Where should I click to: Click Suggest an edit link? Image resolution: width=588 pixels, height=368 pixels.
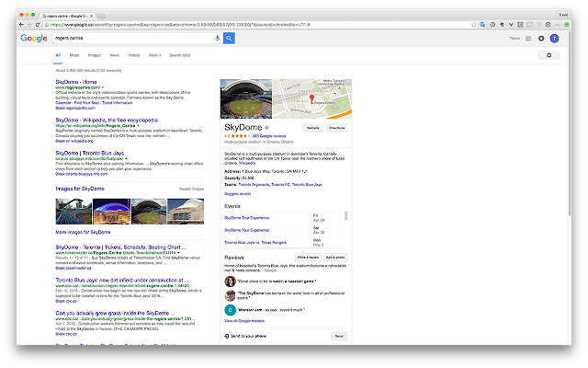click(x=237, y=194)
